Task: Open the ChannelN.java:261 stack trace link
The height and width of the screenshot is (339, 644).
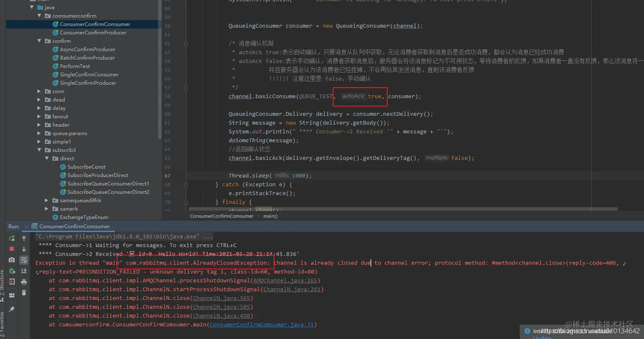Action: (x=292, y=289)
